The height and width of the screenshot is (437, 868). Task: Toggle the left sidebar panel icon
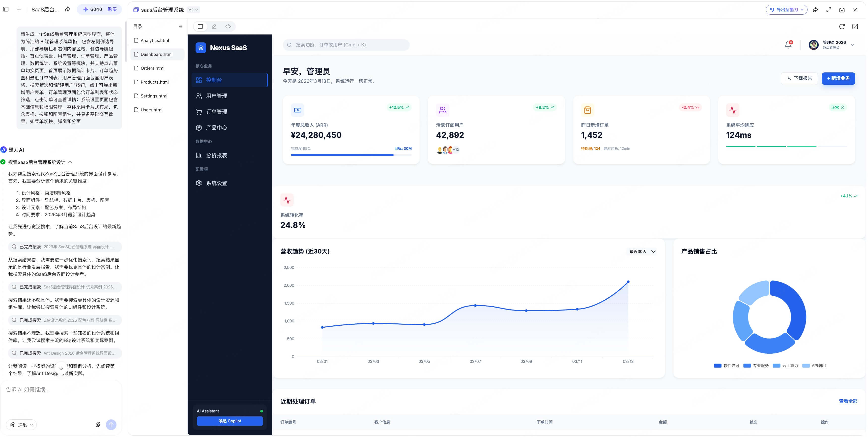click(6, 9)
